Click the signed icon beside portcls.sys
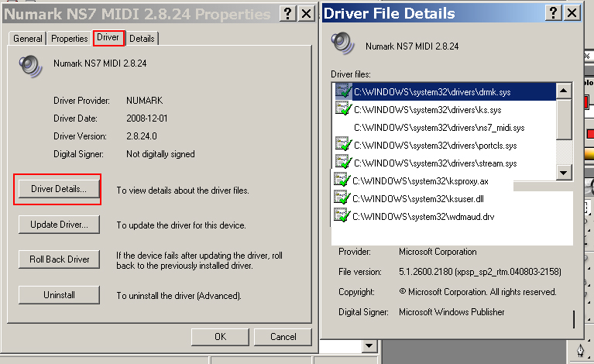The width and height of the screenshot is (594, 364). [343, 145]
